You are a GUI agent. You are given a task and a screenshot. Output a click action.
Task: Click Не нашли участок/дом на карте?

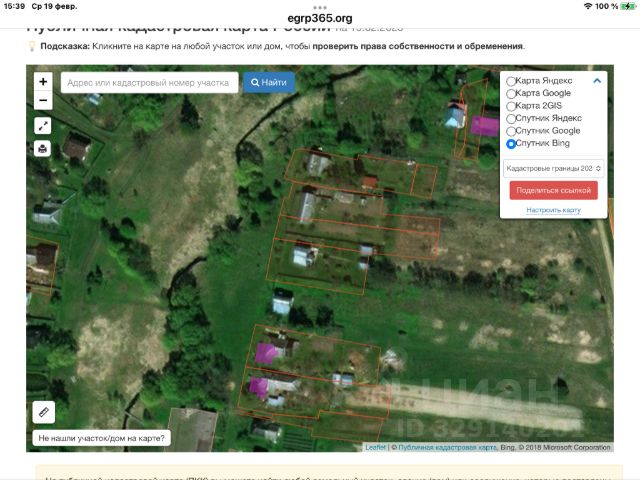[x=101, y=438]
